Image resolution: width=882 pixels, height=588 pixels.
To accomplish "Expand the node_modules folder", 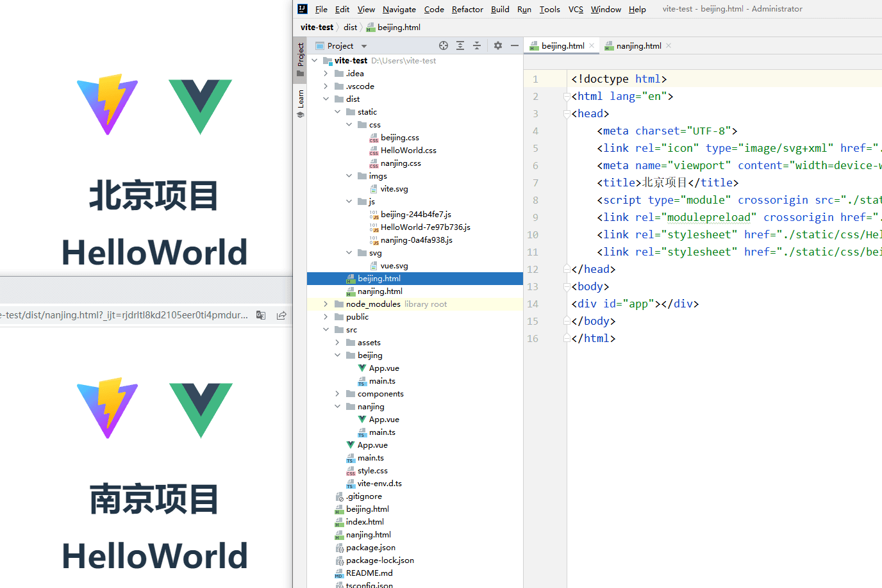I will [x=326, y=304].
